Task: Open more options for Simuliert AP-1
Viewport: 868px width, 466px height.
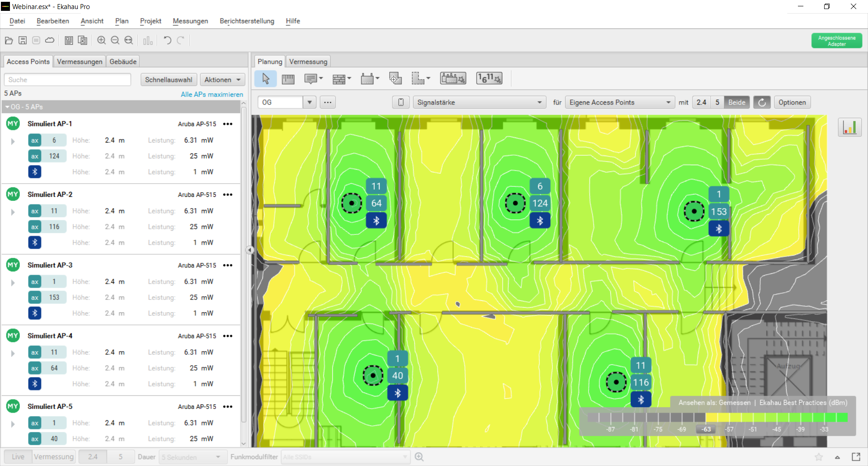Action: tap(228, 124)
